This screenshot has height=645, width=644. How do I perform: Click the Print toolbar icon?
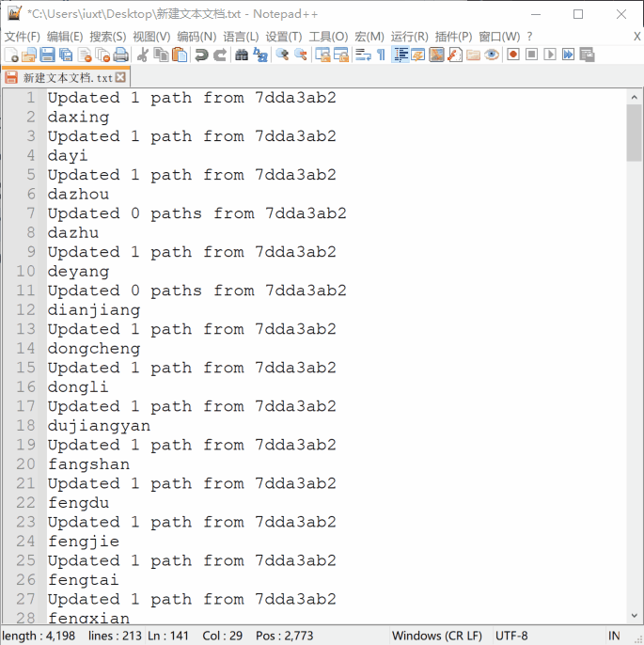pos(121,55)
